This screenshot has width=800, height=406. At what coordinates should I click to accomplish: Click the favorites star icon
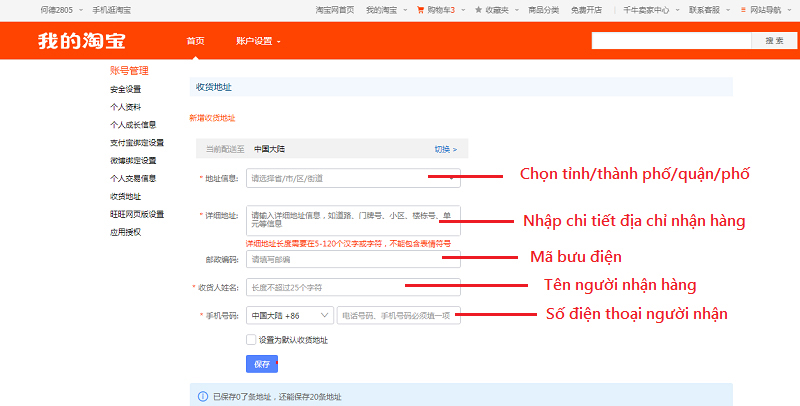[x=478, y=10]
